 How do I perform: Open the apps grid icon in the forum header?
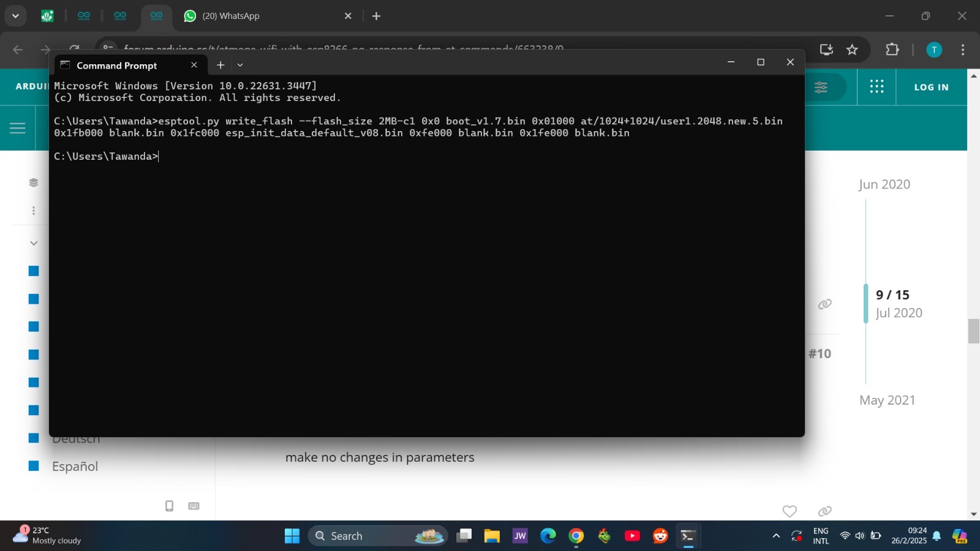[x=876, y=87]
